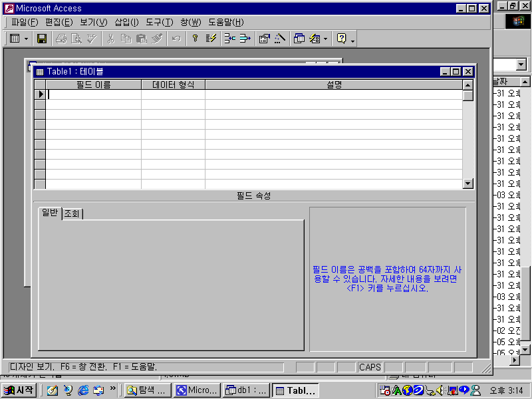Select the Format Painter brush icon
532x399 pixels.
157,39
